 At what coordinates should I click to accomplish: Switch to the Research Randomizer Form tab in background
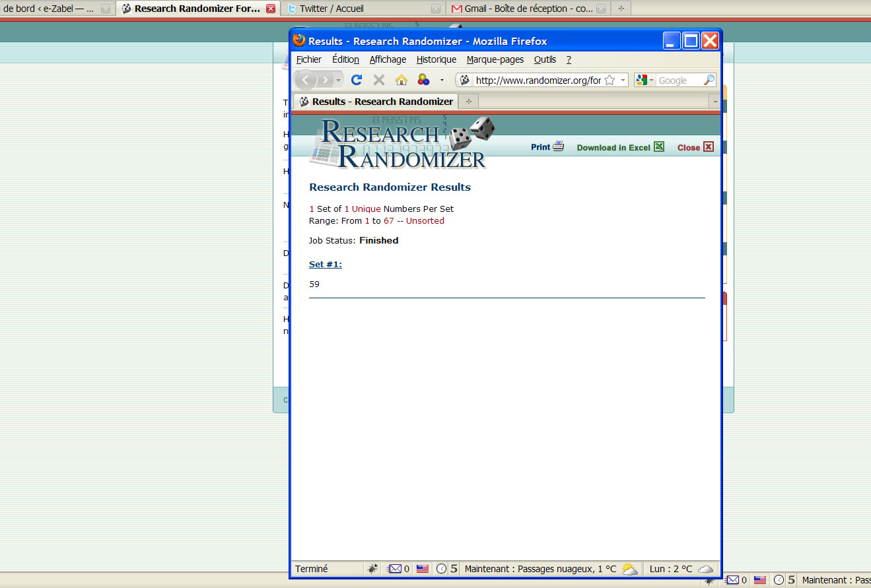197,9
